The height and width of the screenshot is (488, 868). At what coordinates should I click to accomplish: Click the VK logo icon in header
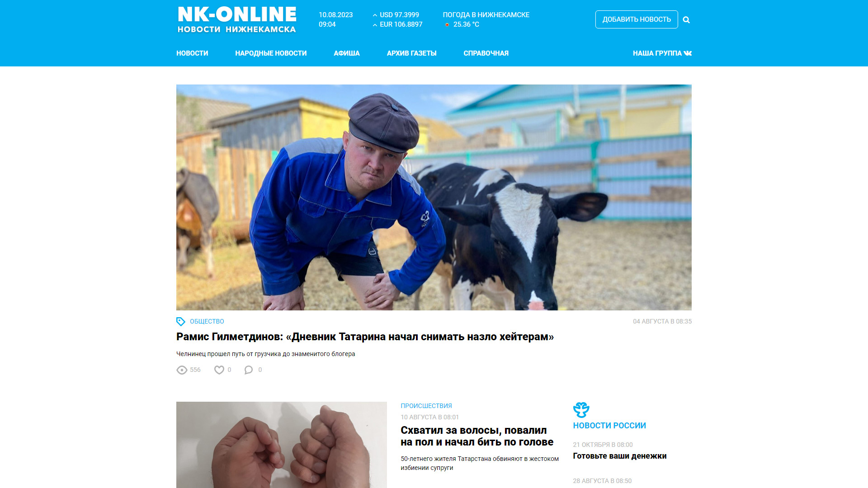688,53
